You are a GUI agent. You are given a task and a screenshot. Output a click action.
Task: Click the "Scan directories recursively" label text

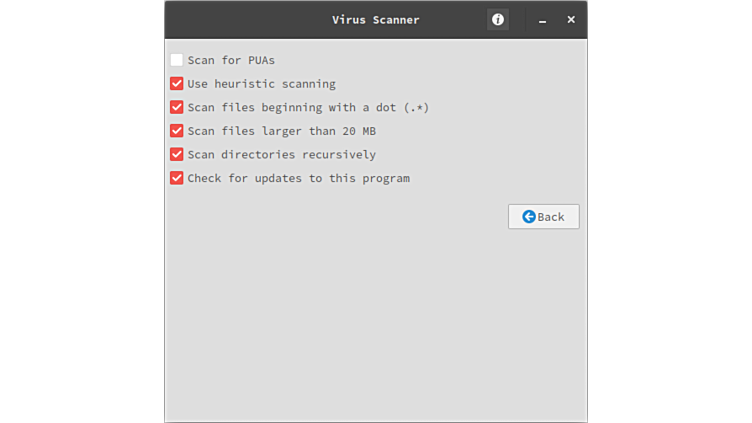(281, 155)
